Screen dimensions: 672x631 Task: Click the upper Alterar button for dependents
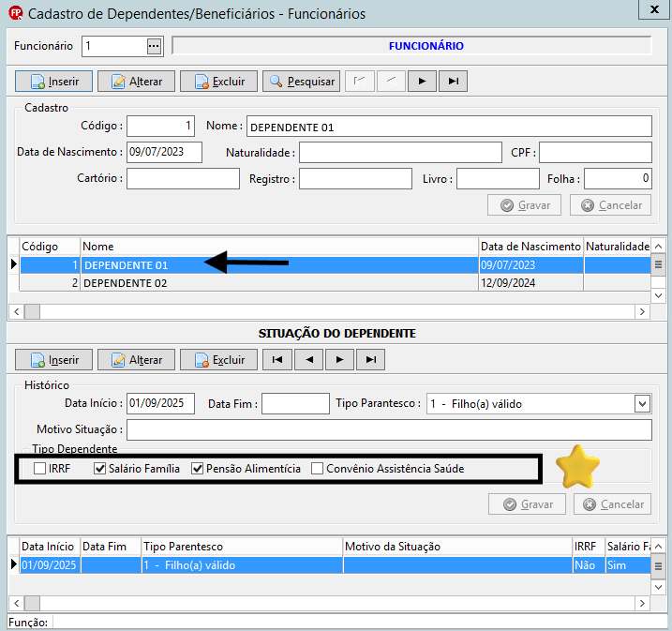(x=136, y=81)
